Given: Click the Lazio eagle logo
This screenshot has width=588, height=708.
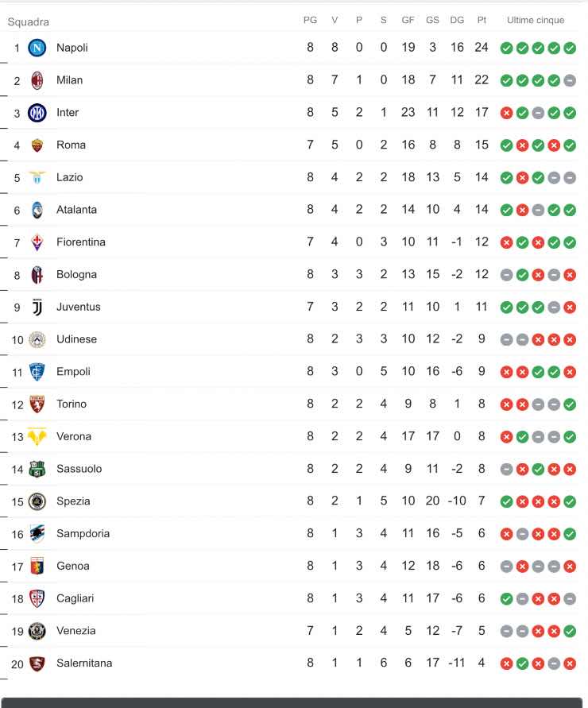Looking at the screenshot, I should tap(37, 177).
